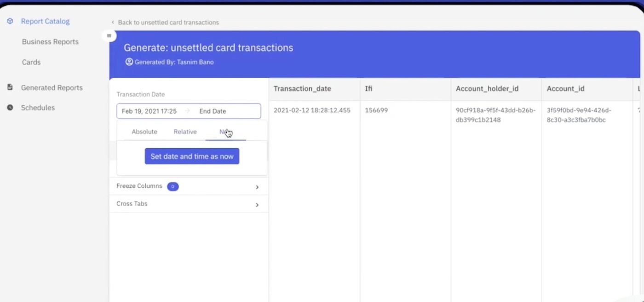Switch to the Absolute date tab
This screenshot has width=644, height=302.
pos(144,132)
